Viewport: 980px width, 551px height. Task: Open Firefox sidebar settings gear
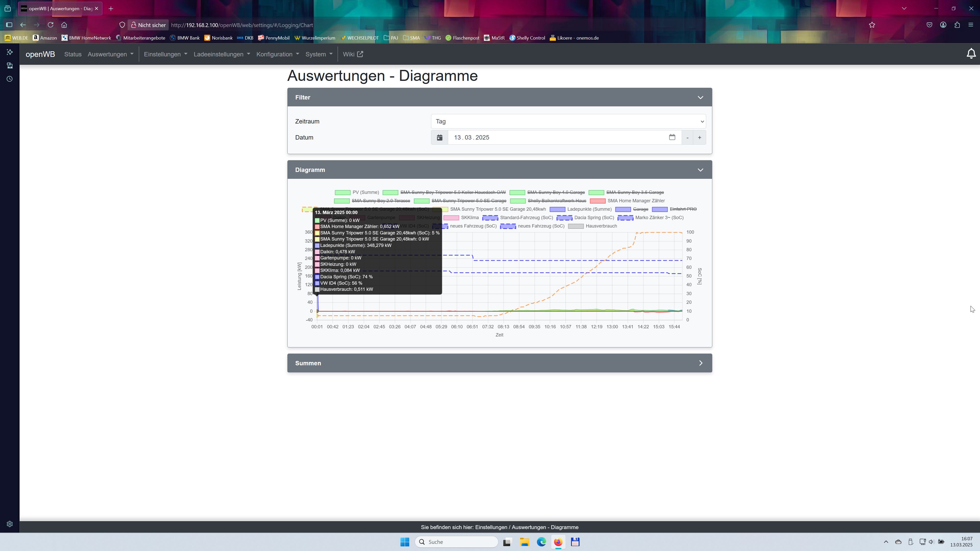coord(9,524)
